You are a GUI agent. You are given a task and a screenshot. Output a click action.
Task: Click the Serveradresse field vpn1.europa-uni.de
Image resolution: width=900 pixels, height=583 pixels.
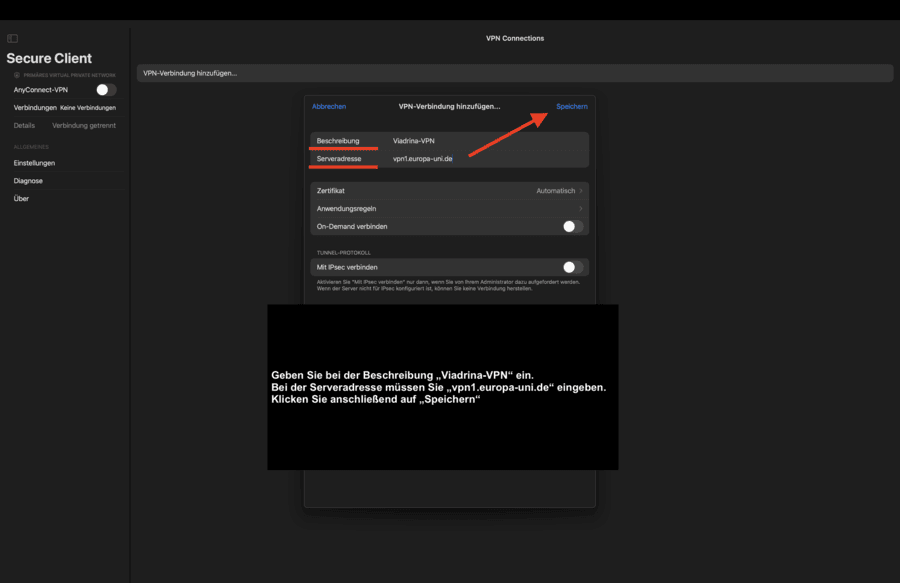click(x=449, y=158)
